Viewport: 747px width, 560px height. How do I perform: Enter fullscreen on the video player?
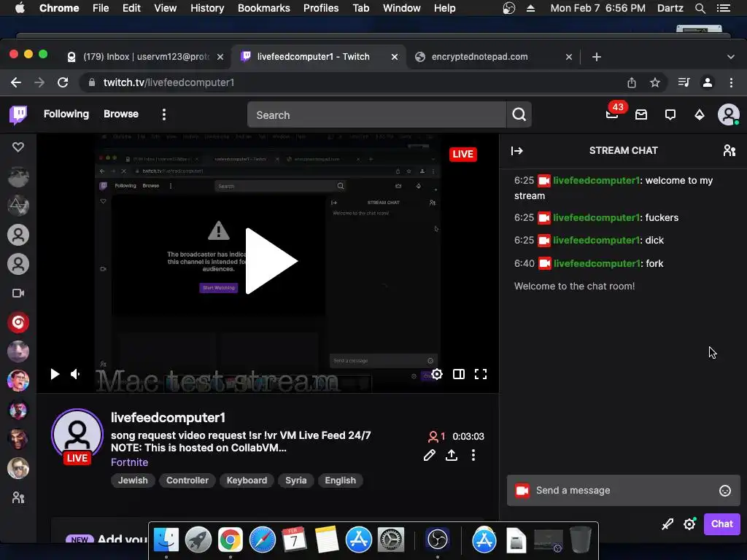pyautogui.click(x=481, y=374)
